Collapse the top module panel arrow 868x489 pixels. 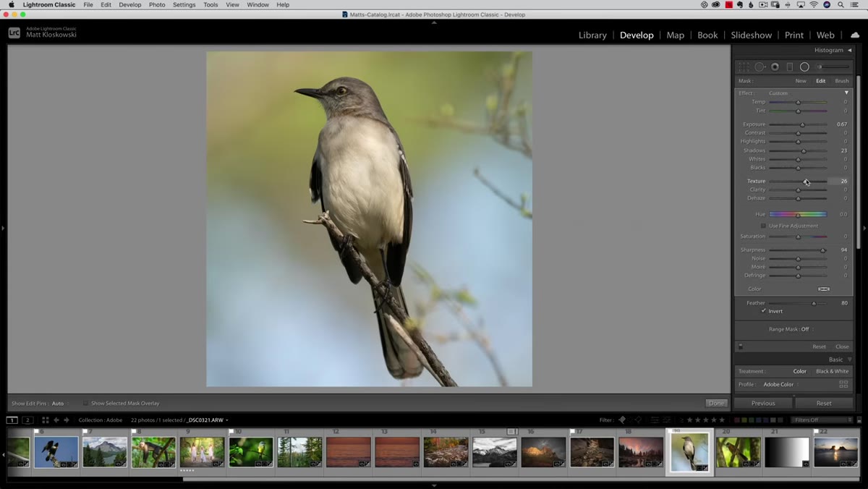(x=434, y=22)
